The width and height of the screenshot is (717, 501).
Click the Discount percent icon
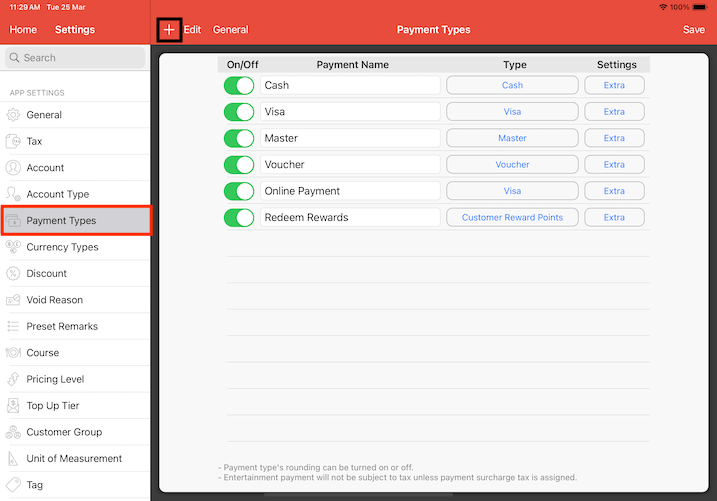tap(13, 273)
